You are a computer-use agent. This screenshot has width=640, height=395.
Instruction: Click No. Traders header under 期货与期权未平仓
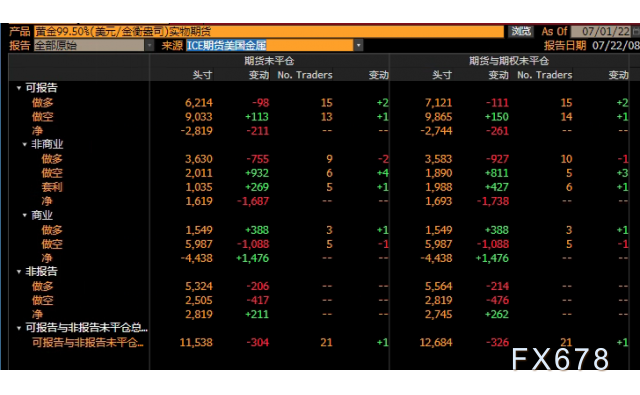[544, 75]
